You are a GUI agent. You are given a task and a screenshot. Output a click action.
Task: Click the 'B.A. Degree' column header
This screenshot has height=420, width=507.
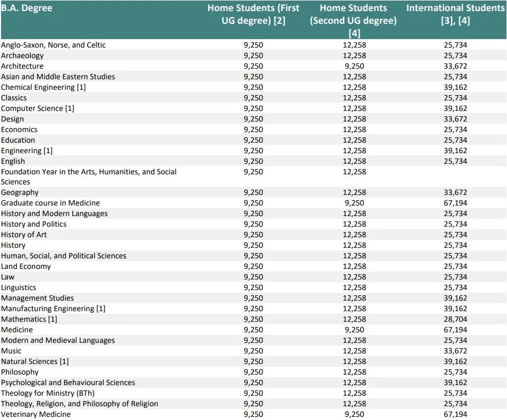pyautogui.click(x=26, y=8)
